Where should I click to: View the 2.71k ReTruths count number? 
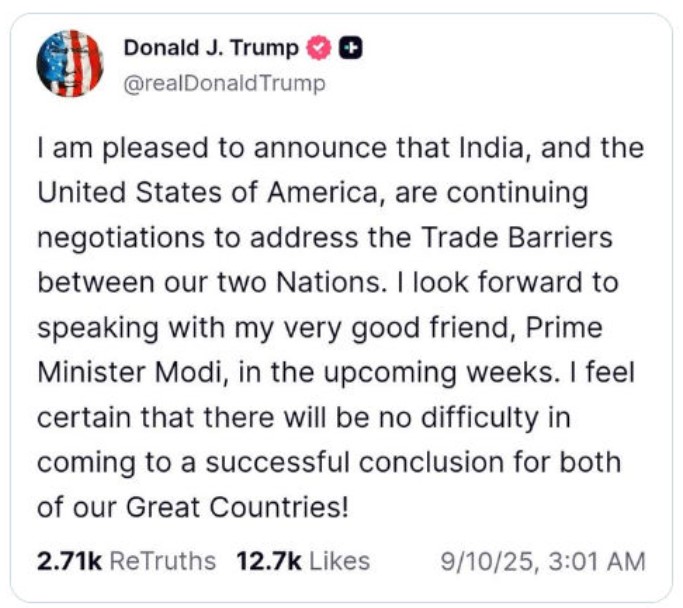pos(69,561)
